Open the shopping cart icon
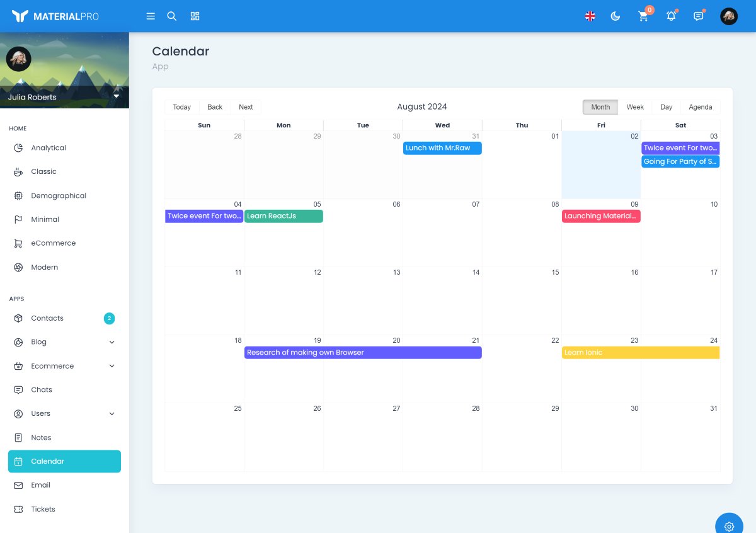Screen dimensions: 756x533 tap(643, 16)
